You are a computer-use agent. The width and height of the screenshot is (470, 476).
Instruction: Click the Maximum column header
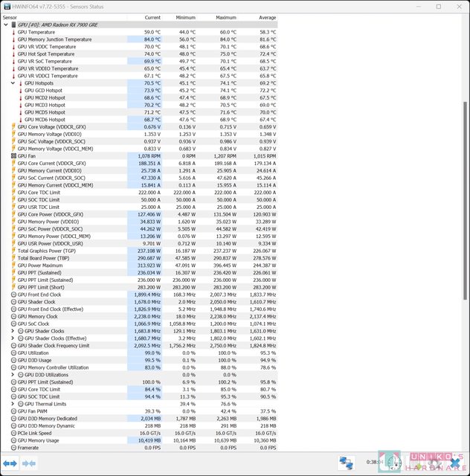(226, 17)
